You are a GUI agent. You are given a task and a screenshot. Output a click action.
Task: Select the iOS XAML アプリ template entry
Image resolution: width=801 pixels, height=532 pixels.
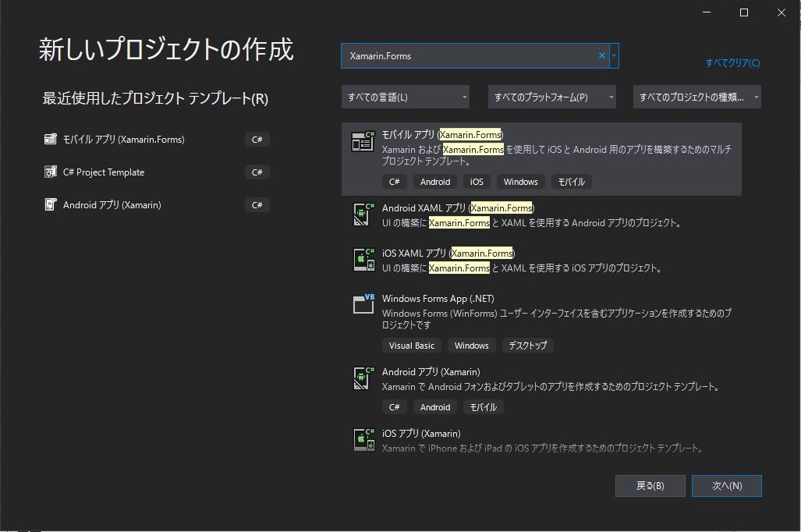507,260
